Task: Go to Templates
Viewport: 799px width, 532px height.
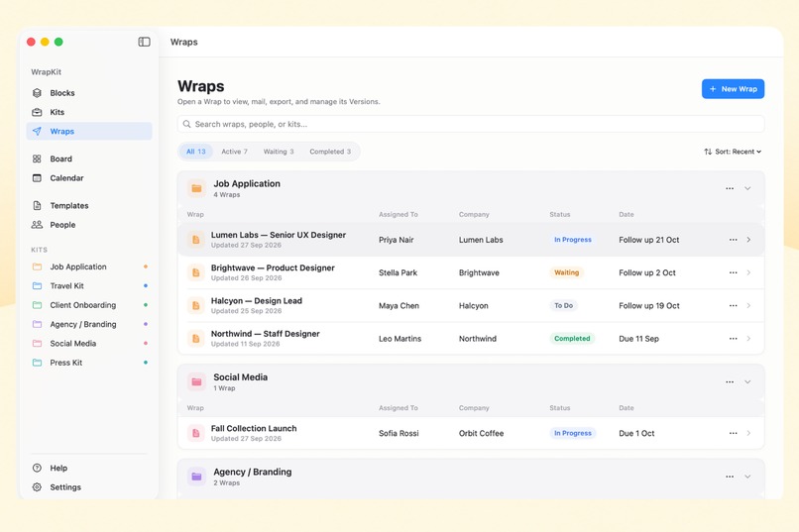Action: coord(89,206)
